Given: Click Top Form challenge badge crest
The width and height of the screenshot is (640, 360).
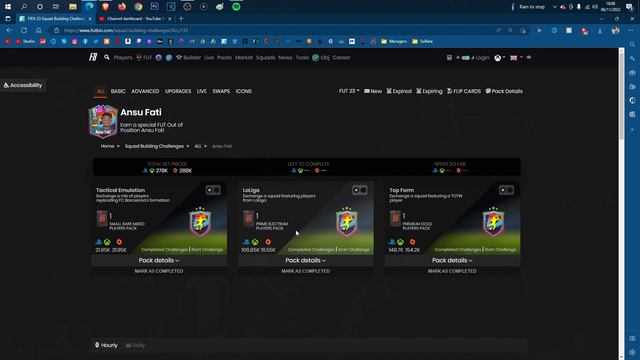Looking at the screenshot, I should click(x=493, y=222).
